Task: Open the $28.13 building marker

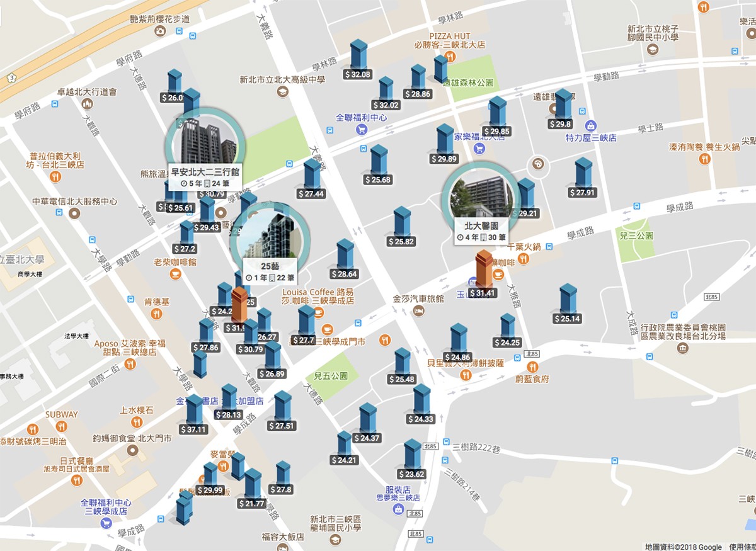Action: coord(228,402)
